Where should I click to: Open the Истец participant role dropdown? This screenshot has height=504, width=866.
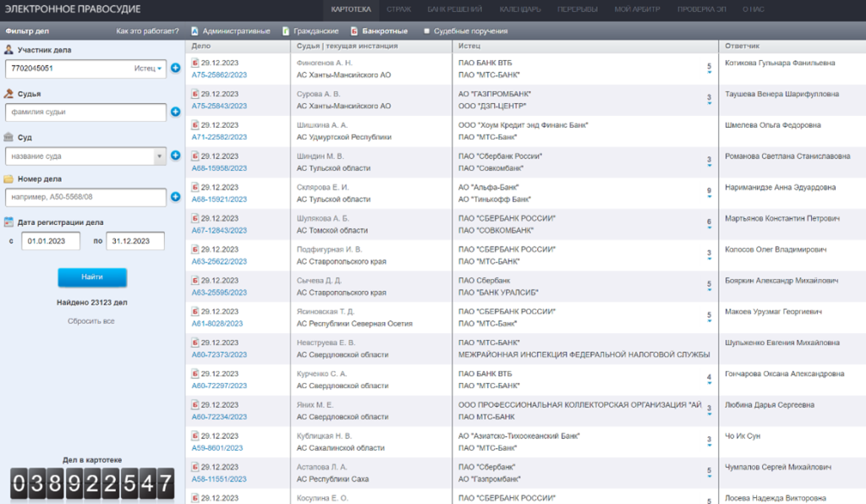tap(148, 68)
